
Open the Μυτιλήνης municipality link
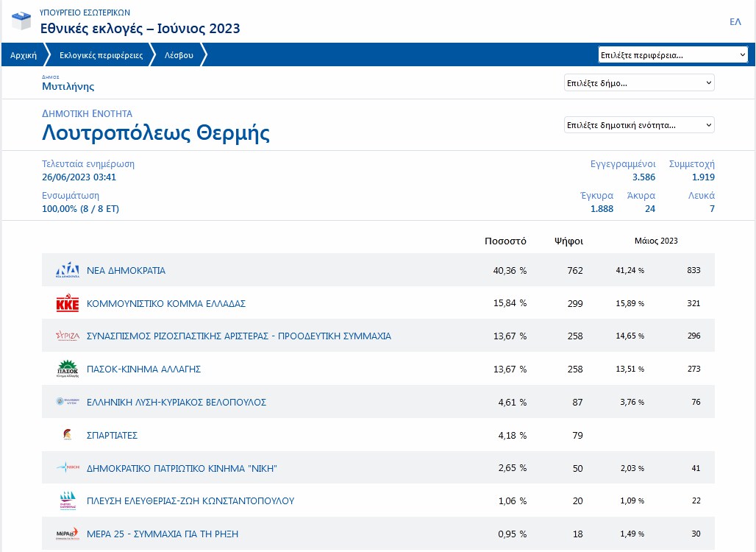tap(68, 86)
